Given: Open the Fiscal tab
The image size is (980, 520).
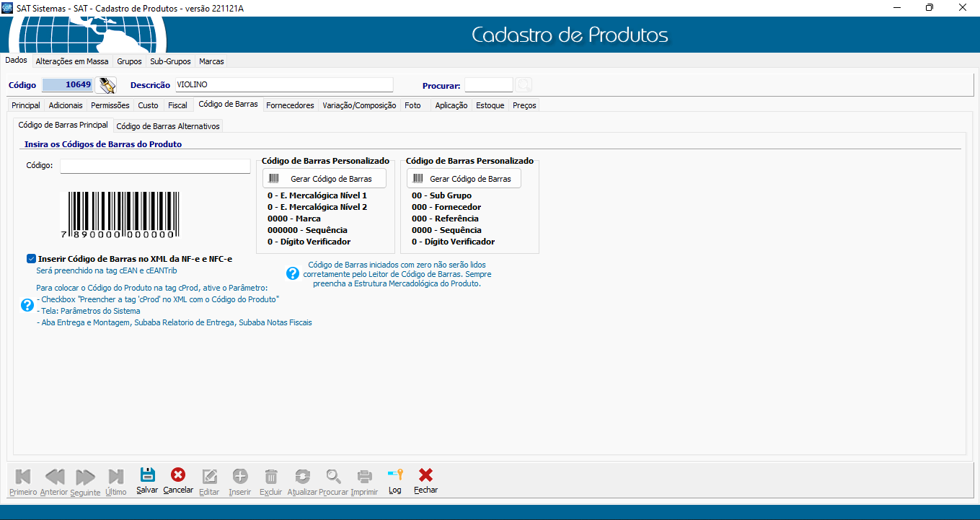Looking at the screenshot, I should [x=177, y=105].
